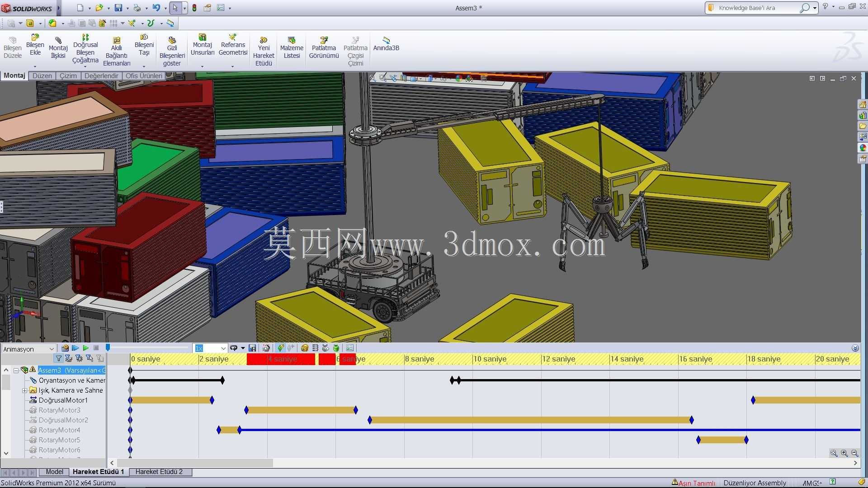The image size is (868, 488).
Task: Click Play From Start button
Action: click(75, 348)
